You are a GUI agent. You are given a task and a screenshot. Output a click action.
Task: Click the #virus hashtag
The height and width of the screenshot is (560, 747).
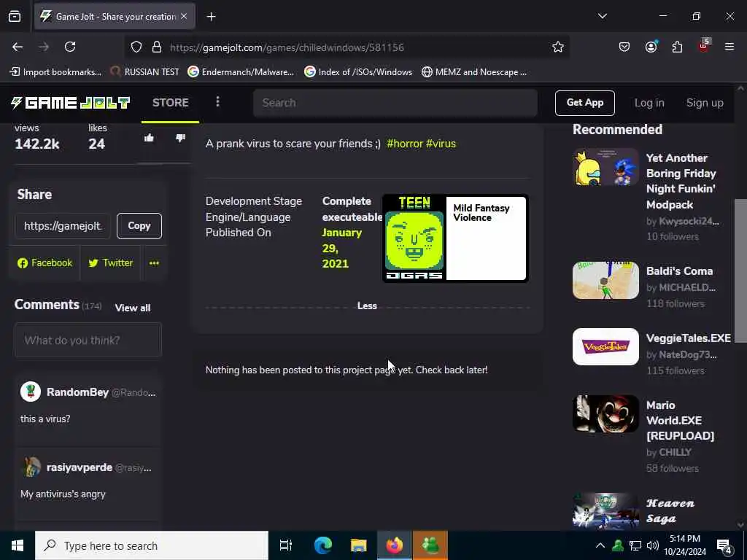441,144
